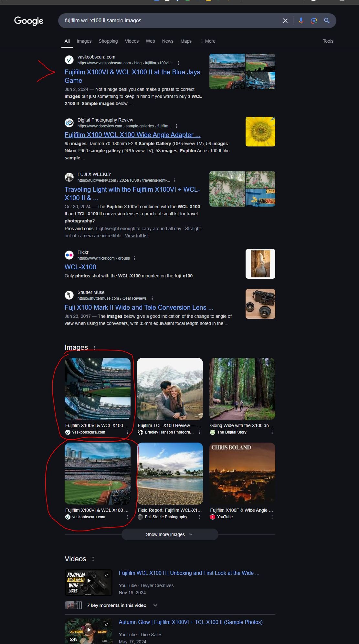Click the search input field
The height and width of the screenshot is (644, 359).
(x=171, y=21)
